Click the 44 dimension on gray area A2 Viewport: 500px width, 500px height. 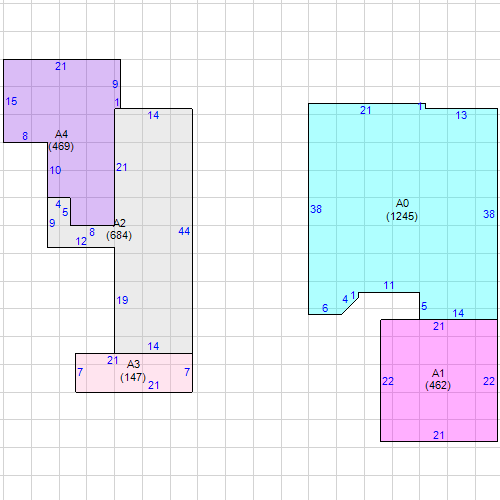click(x=184, y=231)
